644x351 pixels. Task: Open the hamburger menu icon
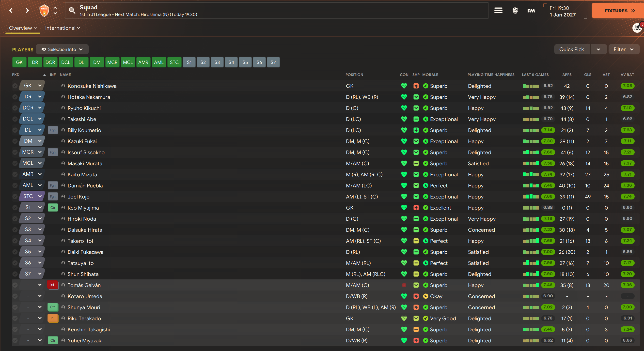point(498,11)
